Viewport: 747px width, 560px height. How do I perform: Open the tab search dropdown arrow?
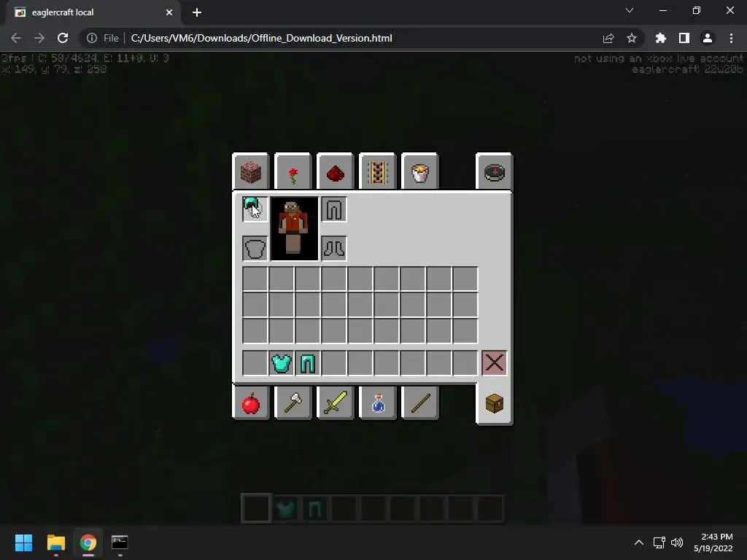click(630, 10)
